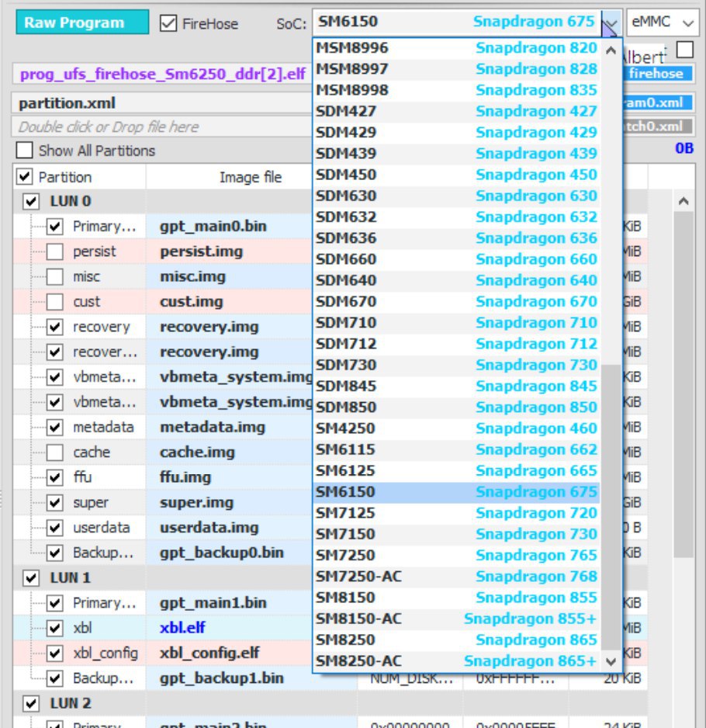
Task: Toggle the FireHose checkbox
Action: click(168, 23)
